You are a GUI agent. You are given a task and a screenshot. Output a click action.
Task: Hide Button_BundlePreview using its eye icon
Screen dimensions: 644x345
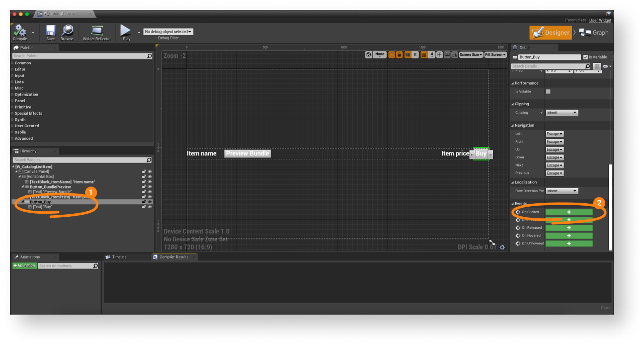149,187
